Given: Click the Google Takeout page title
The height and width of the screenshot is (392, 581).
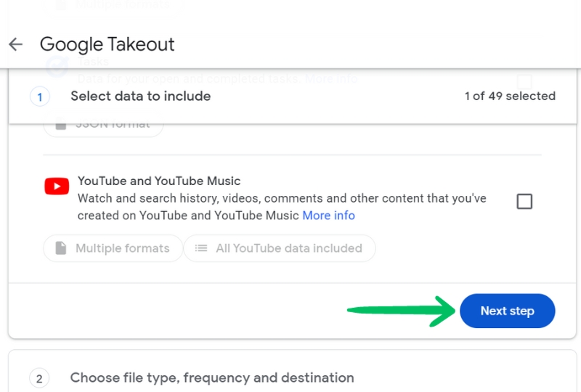Looking at the screenshot, I should click(107, 44).
